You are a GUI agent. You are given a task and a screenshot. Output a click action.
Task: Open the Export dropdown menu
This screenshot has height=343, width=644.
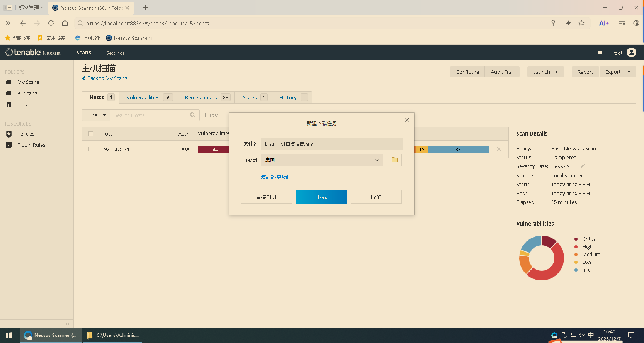[x=617, y=72]
